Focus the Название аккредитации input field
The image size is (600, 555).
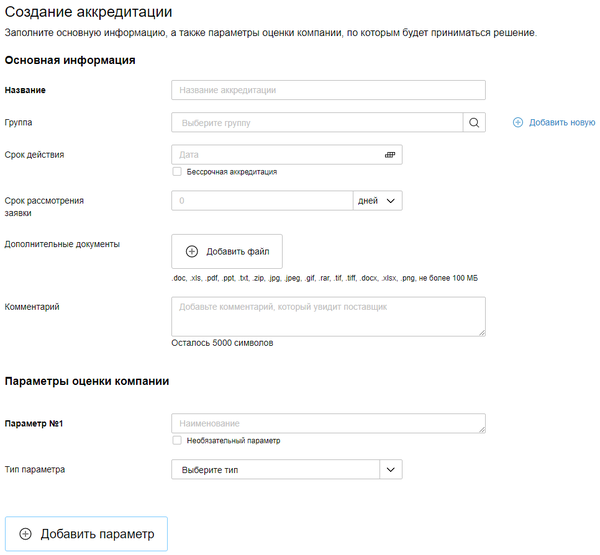coord(328,90)
